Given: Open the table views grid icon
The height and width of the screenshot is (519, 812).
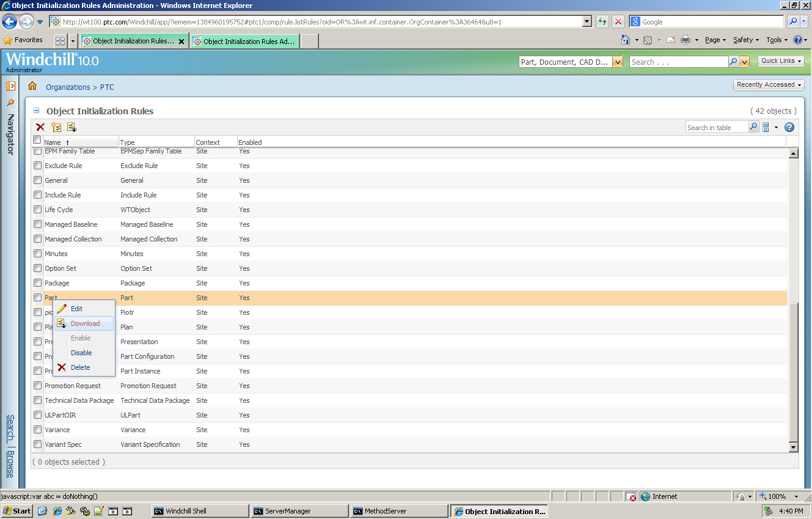Looking at the screenshot, I should coord(766,127).
